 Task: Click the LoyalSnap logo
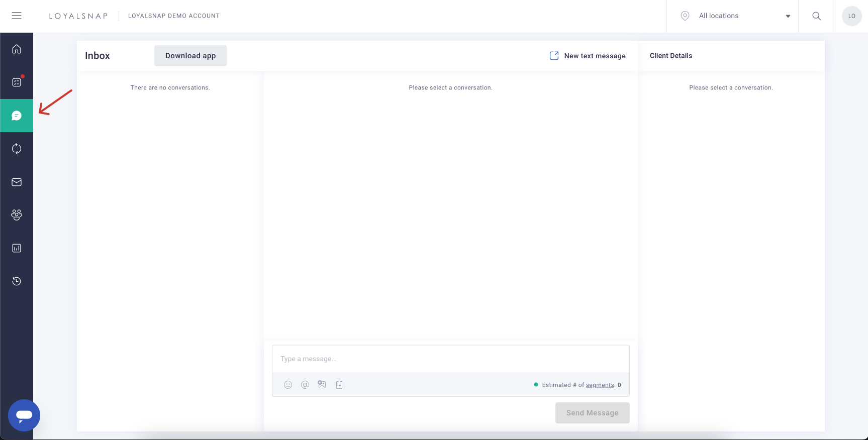(78, 16)
